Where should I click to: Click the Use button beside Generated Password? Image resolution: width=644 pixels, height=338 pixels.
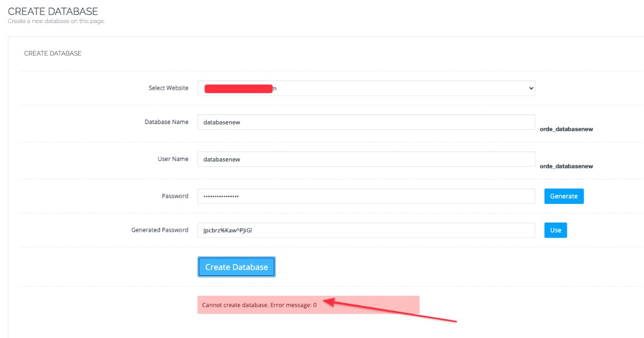555,230
